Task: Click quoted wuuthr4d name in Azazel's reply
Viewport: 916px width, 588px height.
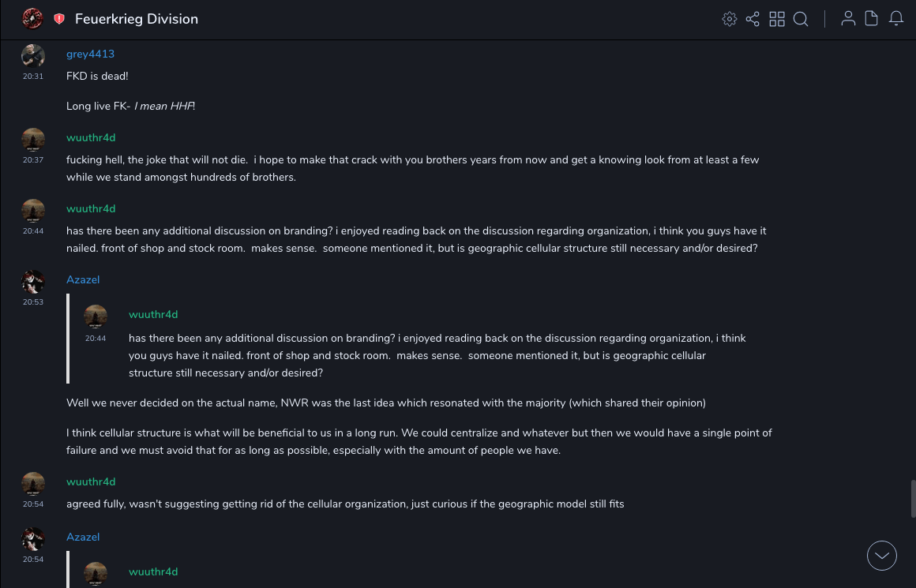Action: (x=153, y=315)
